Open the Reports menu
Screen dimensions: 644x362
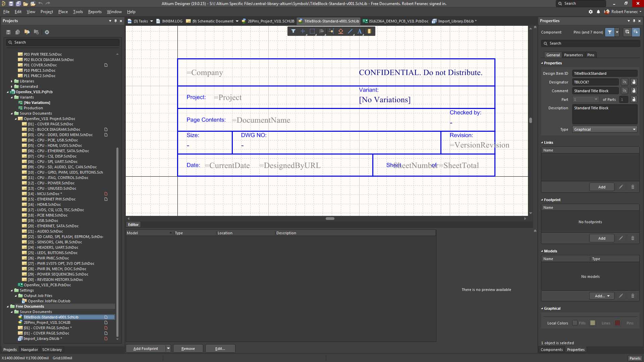coord(95,12)
